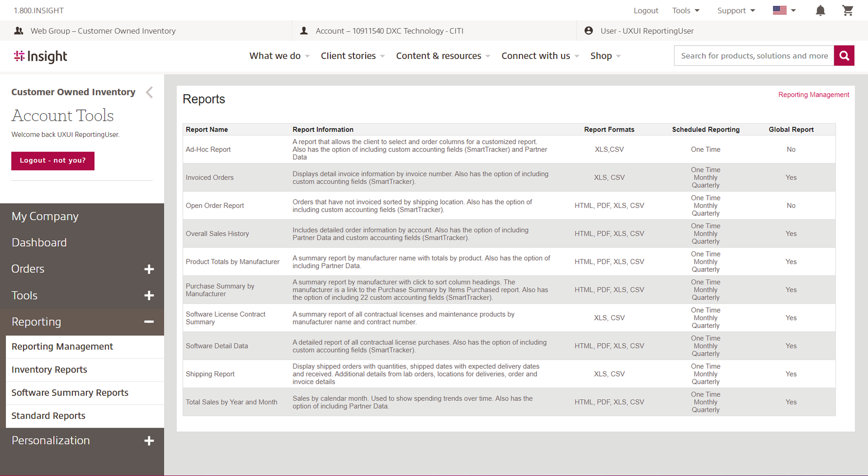Expand the Orders section plus

149,269
